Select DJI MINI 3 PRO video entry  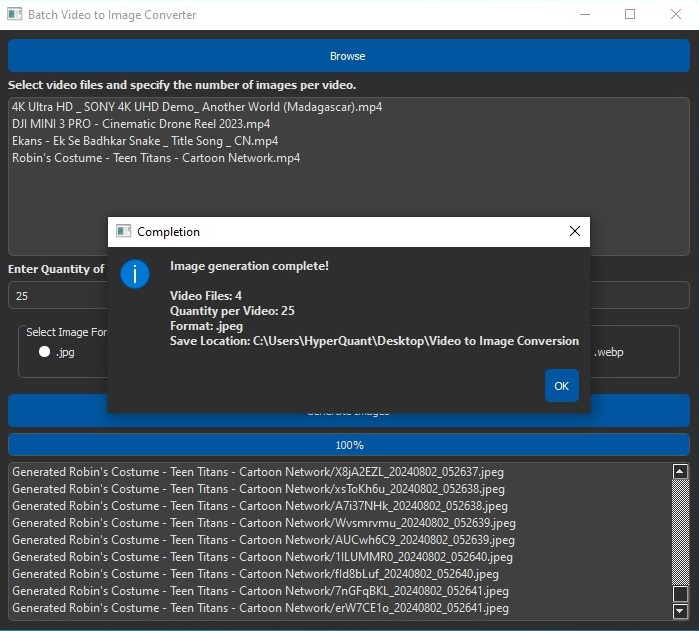coord(141,124)
